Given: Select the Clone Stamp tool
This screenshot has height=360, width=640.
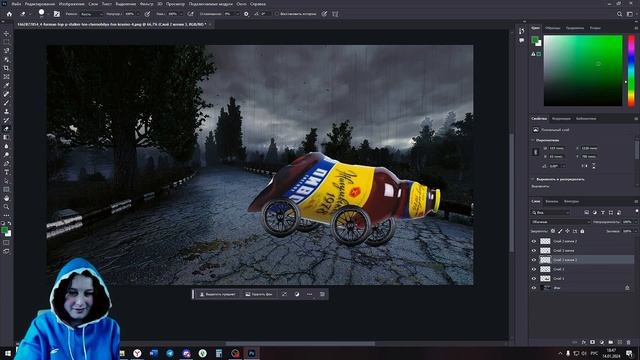Looking at the screenshot, I should [7, 111].
